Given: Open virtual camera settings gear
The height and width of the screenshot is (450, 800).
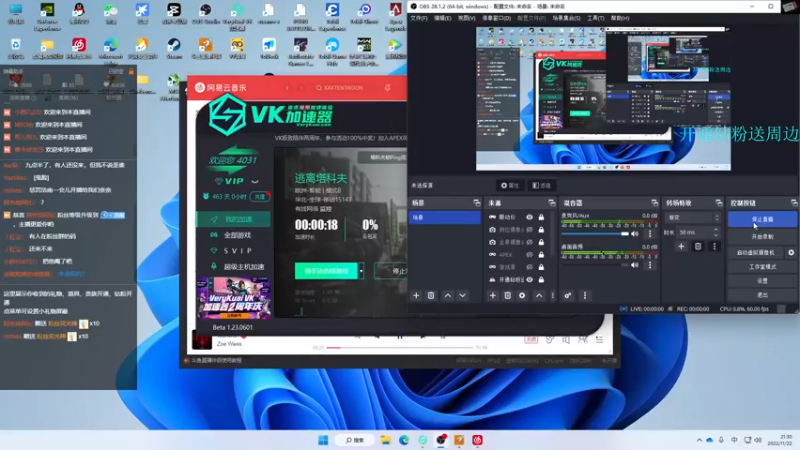Looking at the screenshot, I should pos(791,253).
